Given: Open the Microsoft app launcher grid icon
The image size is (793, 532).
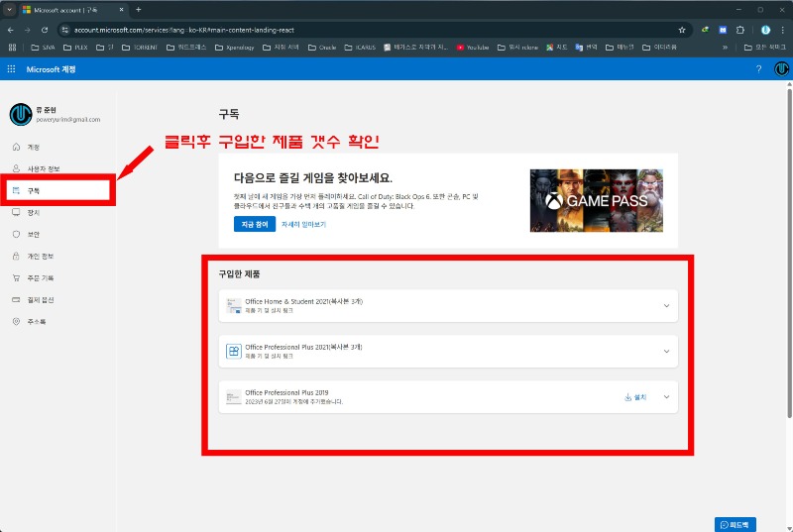Looking at the screenshot, I should coord(11,68).
